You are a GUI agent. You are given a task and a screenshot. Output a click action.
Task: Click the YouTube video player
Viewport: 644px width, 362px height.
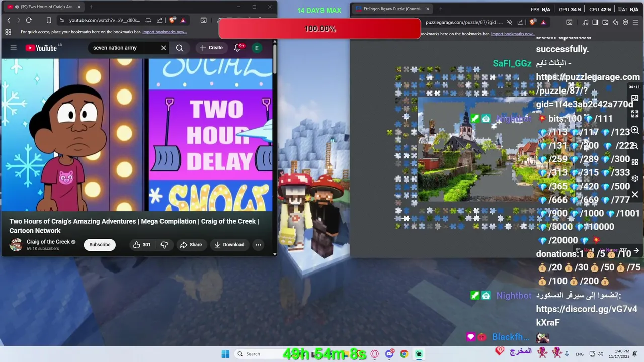click(x=136, y=135)
